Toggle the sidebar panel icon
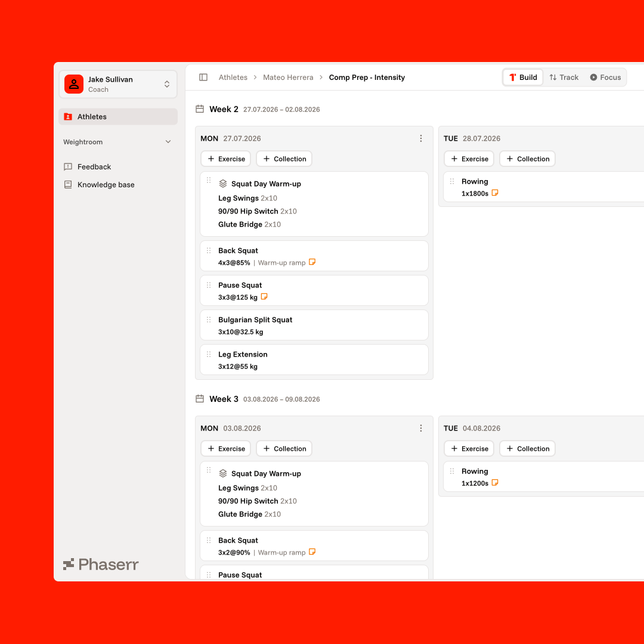 [x=203, y=77]
